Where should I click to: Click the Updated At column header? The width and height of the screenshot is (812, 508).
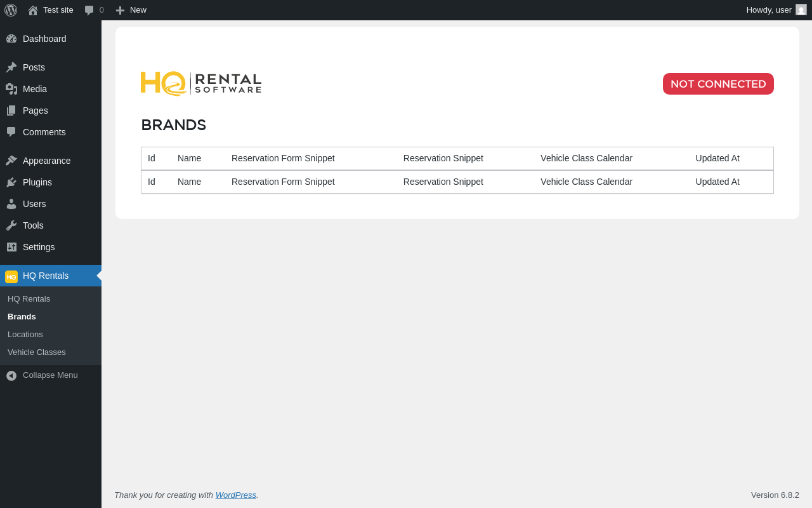coord(717,158)
